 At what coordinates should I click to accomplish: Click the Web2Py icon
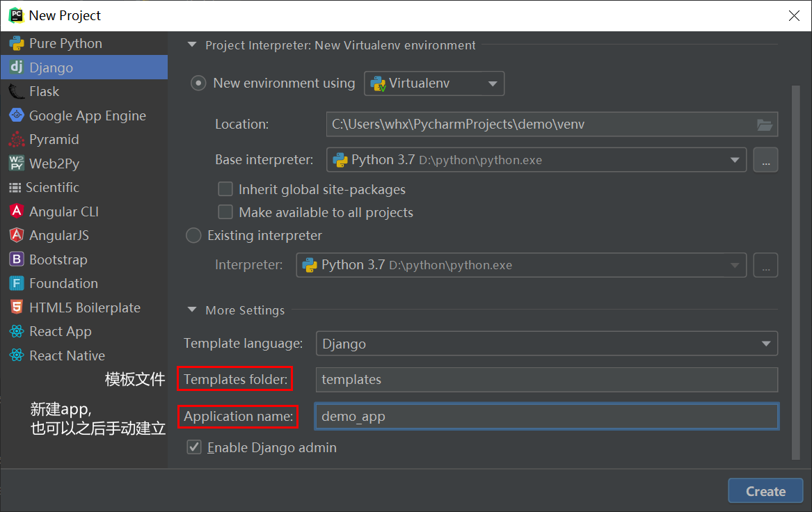pyautogui.click(x=17, y=163)
